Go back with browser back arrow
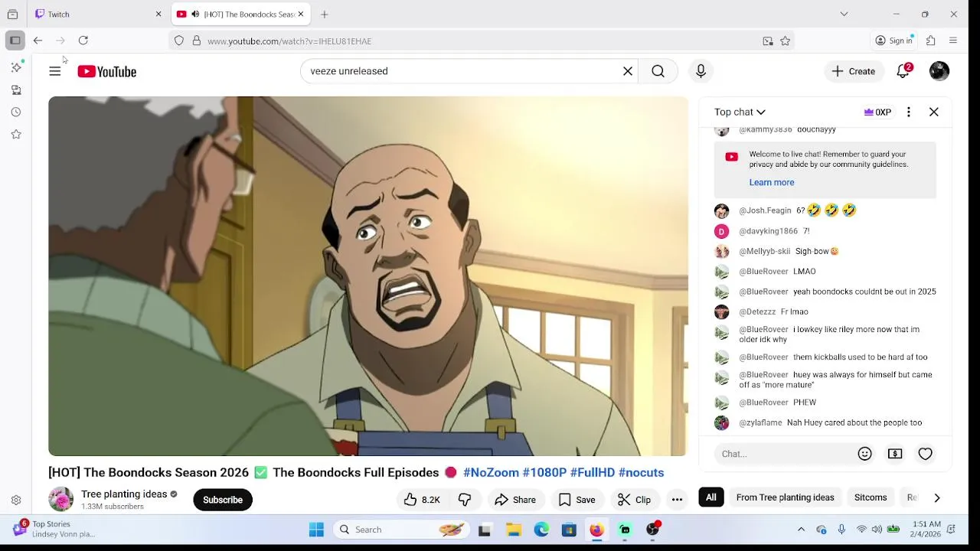Screen dimensions: 980x551 tap(38, 41)
